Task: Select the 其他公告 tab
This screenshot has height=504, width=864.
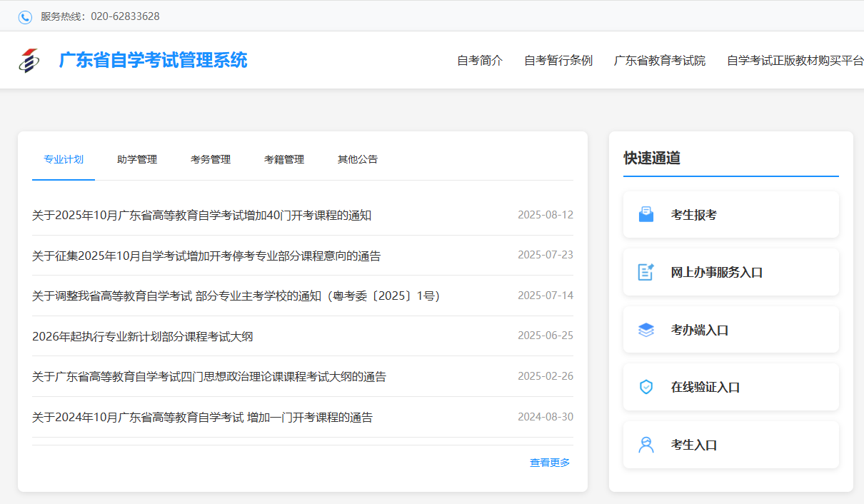Action: [358, 159]
